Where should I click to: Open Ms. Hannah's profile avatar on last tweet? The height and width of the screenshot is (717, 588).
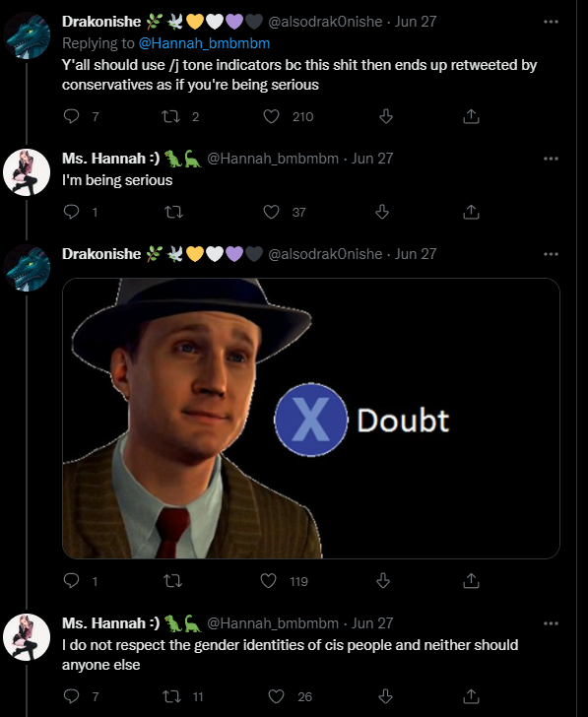27,637
